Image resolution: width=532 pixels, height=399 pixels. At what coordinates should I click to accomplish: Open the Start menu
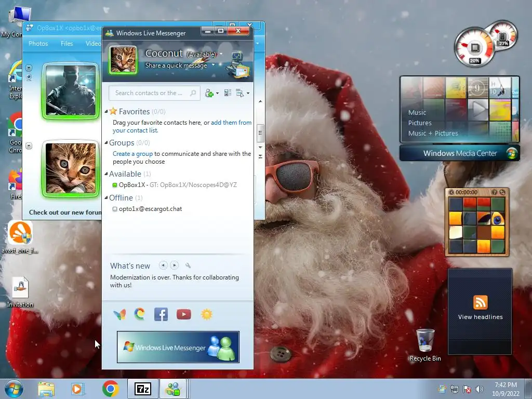pos(14,389)
